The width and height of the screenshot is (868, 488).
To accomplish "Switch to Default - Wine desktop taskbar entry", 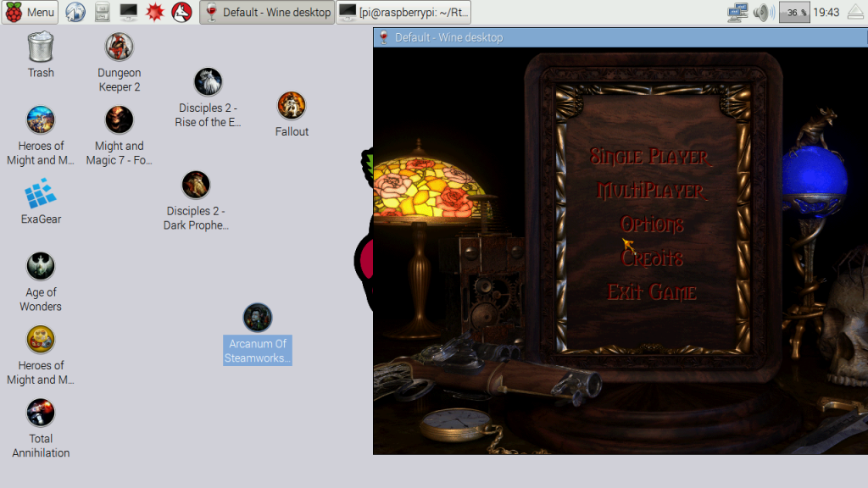I will pyautogui.click(x=267, y=12).
